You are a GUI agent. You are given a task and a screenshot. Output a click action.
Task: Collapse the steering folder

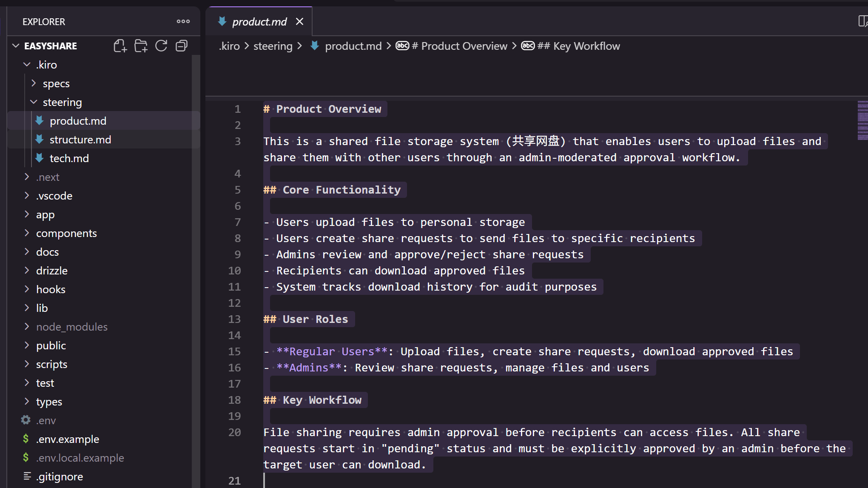34,102
